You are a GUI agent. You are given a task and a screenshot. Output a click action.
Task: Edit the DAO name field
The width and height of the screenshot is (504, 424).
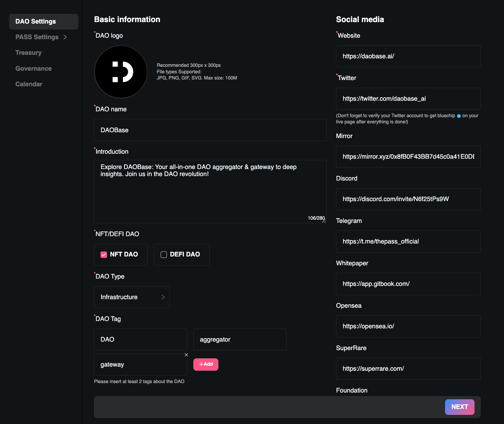210,130
